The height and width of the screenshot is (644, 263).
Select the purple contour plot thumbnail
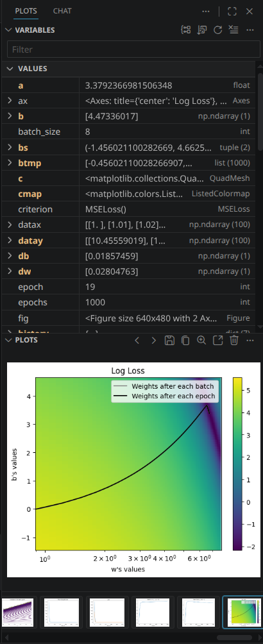[18, 612]
